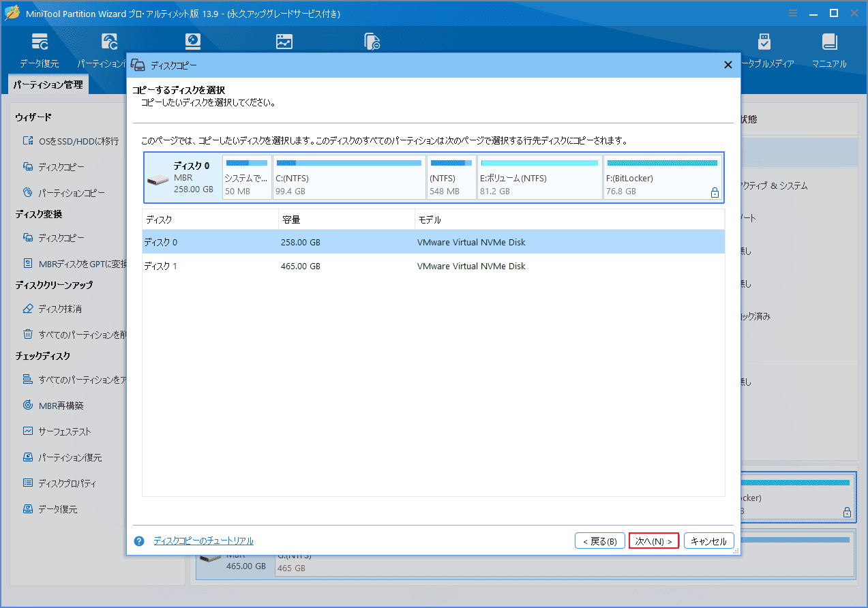Open Disk Properties in the sidebar

(x=59, y=483)
